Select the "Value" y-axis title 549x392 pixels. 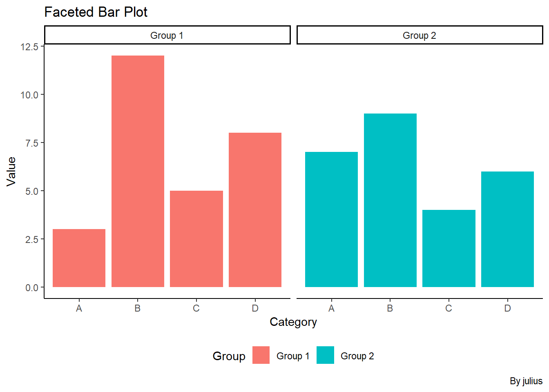(11, 171)
